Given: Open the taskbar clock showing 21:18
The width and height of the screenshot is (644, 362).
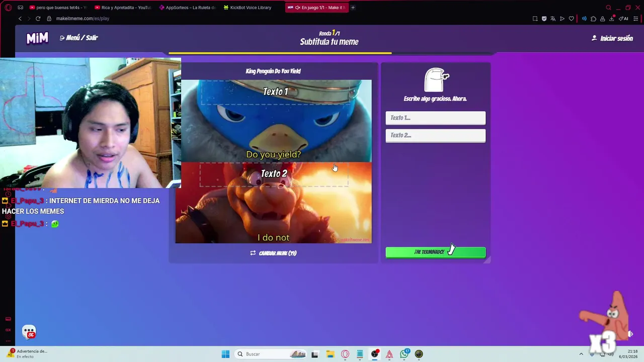Looking at the screenshot, I should click(x=628, y=354).
